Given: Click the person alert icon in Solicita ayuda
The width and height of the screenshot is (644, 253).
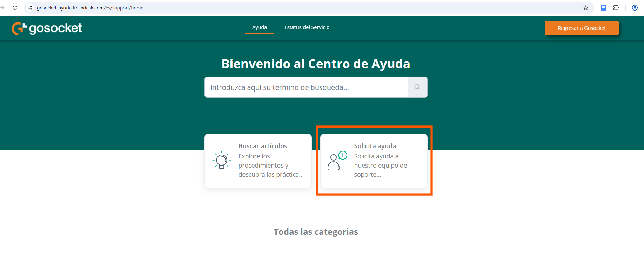Looking at the screenshot, I should click(337, 161).
